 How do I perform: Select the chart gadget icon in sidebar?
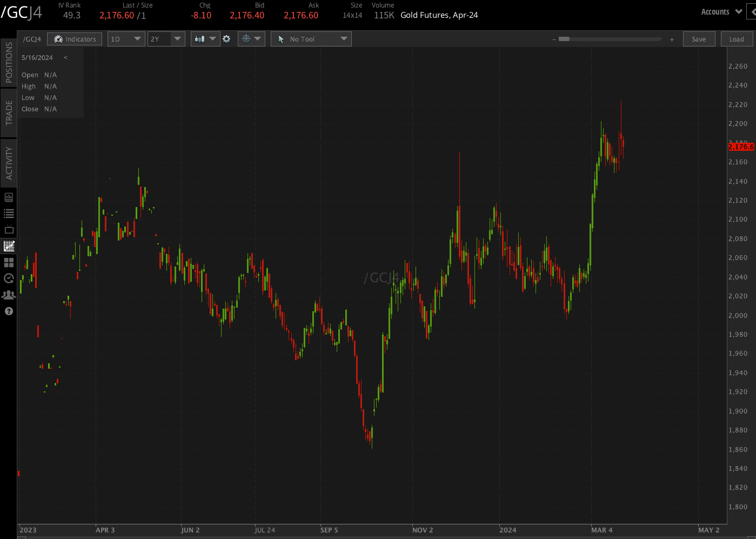tap(9, 197)
